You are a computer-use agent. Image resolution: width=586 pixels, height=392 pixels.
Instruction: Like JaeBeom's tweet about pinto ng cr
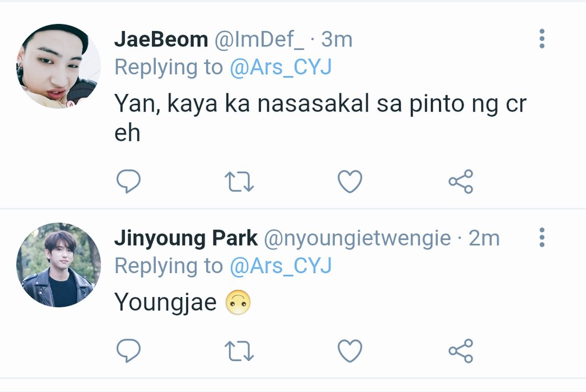(350, 181)
